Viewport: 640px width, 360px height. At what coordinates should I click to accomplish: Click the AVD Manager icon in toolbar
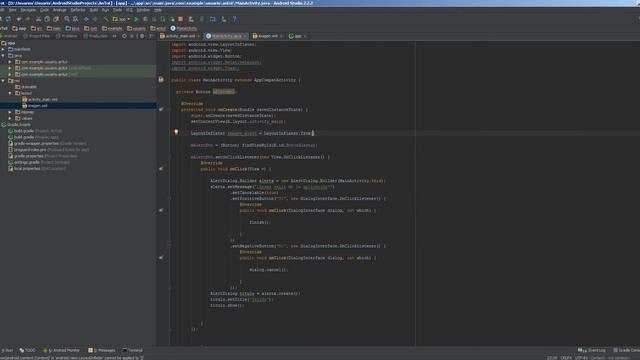pyautogui.click(x=213, y=19)
